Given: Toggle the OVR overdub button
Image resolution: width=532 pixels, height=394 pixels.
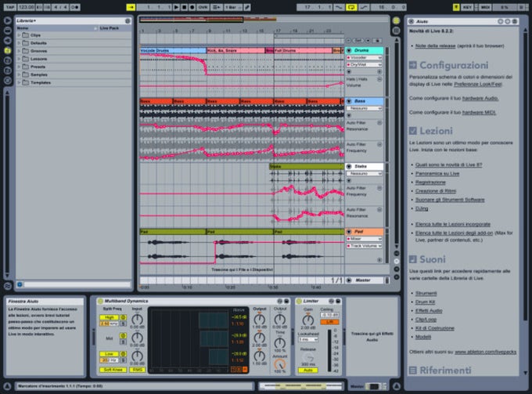Looking at the screenshot, I should [203, 7].
